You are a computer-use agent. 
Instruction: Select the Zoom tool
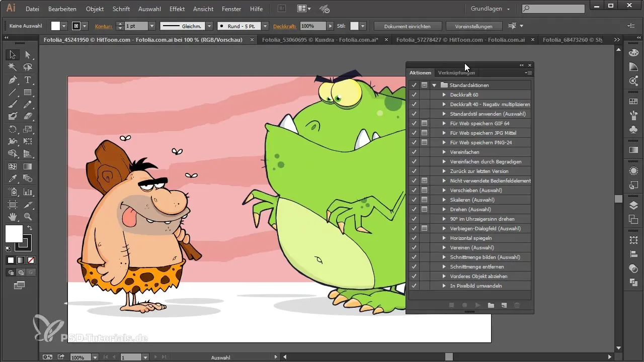click(x=28, y=217)
